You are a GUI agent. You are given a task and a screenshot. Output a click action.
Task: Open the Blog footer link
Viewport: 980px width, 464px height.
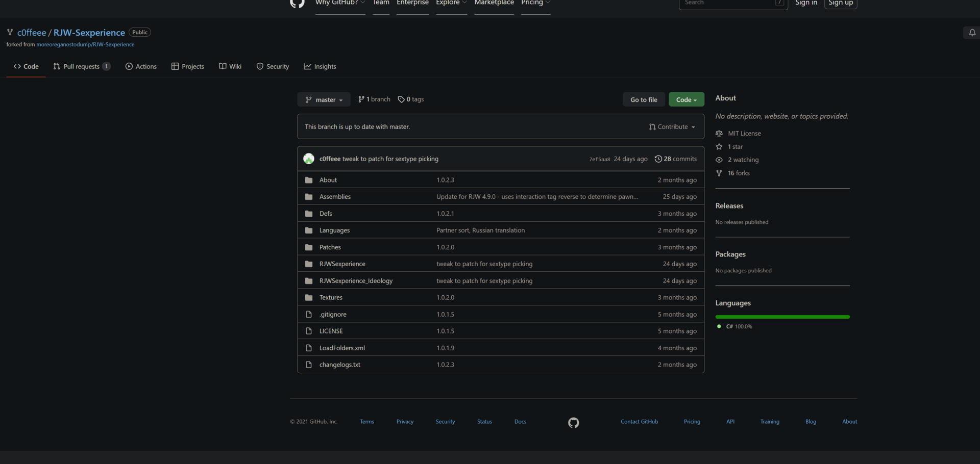click(x=811, y=422)
